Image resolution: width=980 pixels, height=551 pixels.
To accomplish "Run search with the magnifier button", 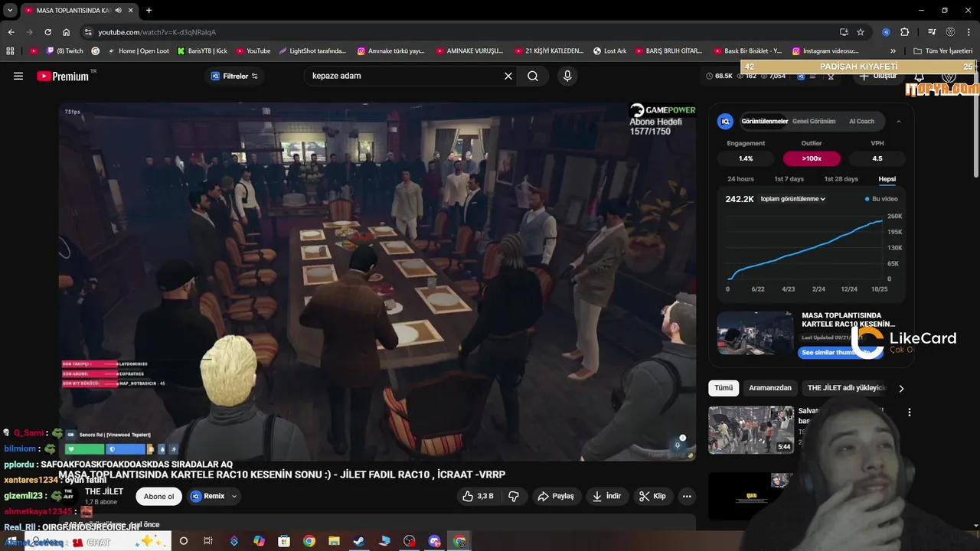I will pyautogui.click(x=533, y=76).
